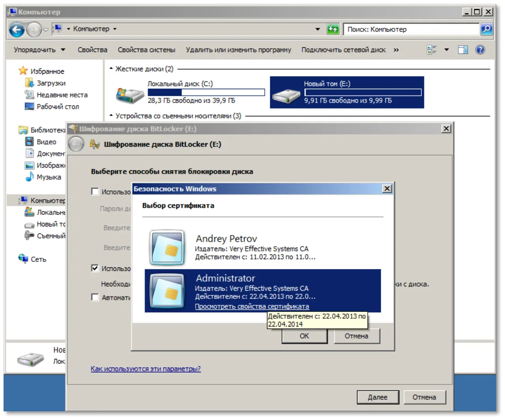The image size is (505, 420).
Task: Select Рабочий стол in Избранное
Action: click(x=58, y=106)
